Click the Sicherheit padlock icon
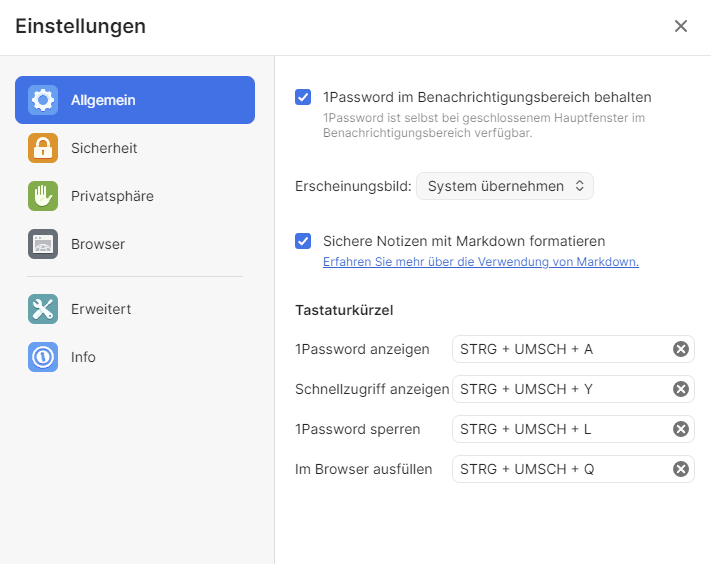The image size is (711, 564). pyautogui.click(x=43, y=148)
